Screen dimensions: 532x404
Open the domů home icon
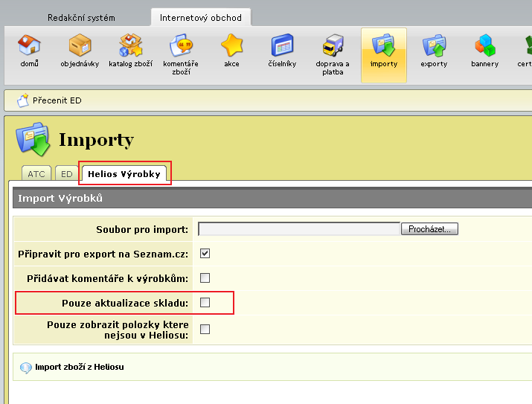point(29,45)
